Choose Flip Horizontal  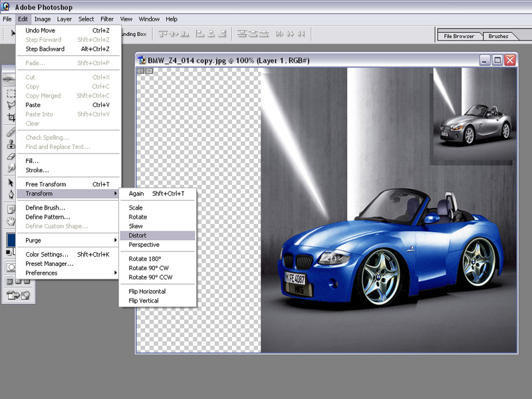pos(158,291)
